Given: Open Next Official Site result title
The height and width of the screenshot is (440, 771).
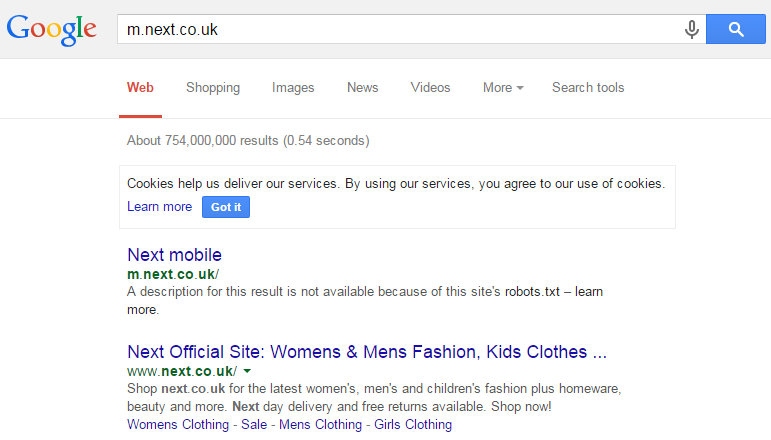Looking at the screenshot, I should [367, 352].
